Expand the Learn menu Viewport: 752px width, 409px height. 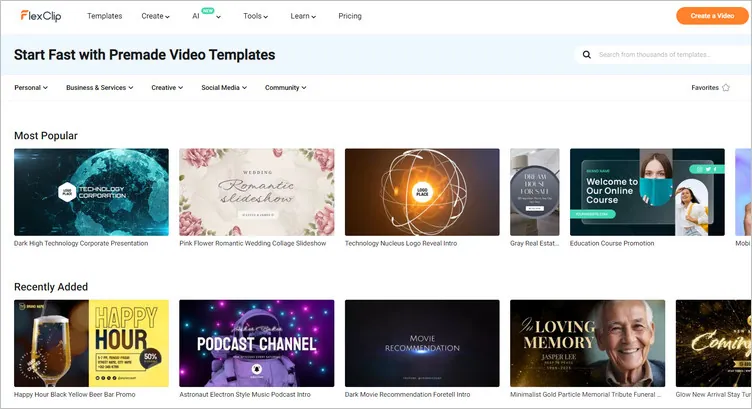pyautogui.click(x=303, y=16)
